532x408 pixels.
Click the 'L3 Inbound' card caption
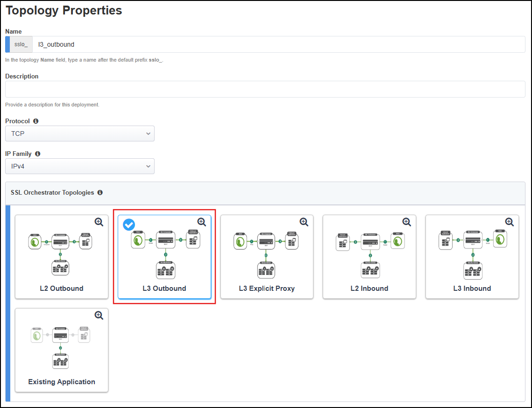click(472, 288)
